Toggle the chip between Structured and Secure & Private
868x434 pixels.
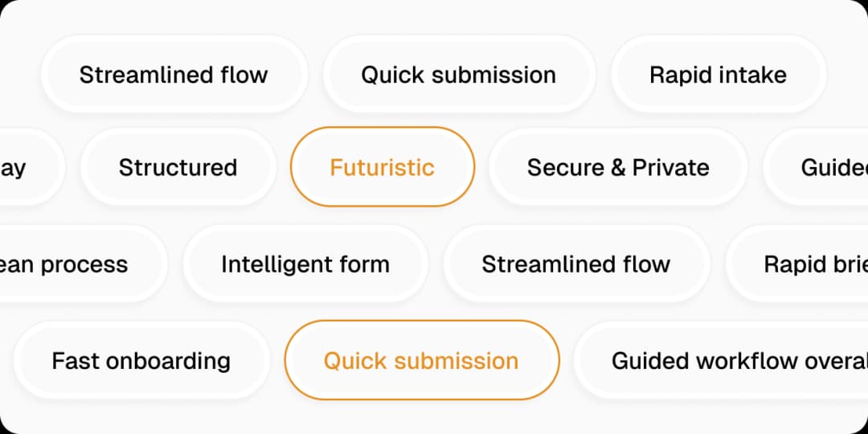pyautogui.click(x=382, y=167)
